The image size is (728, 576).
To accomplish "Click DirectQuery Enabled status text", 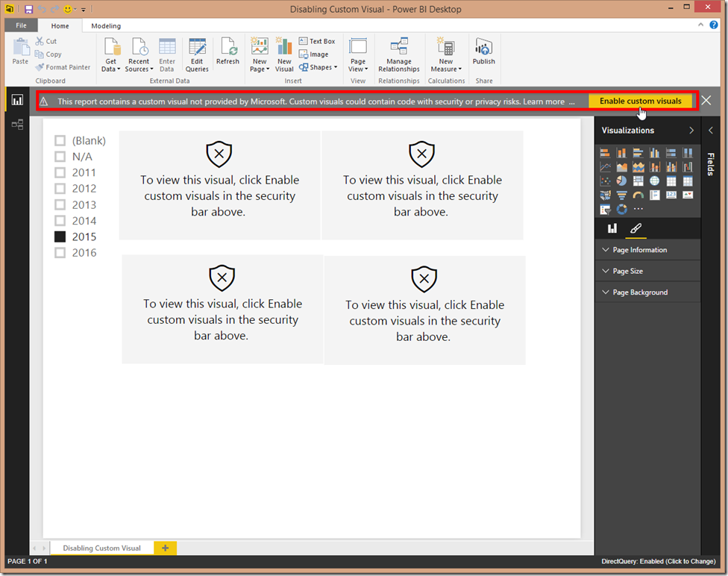I will click(x=659, y=561).
